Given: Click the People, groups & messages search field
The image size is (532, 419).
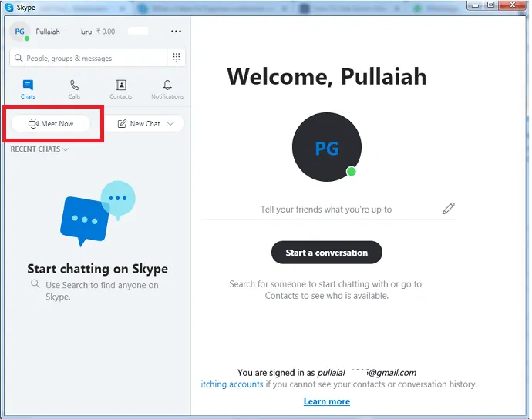Looking at the screenshot, I should [x=88, y=58].
